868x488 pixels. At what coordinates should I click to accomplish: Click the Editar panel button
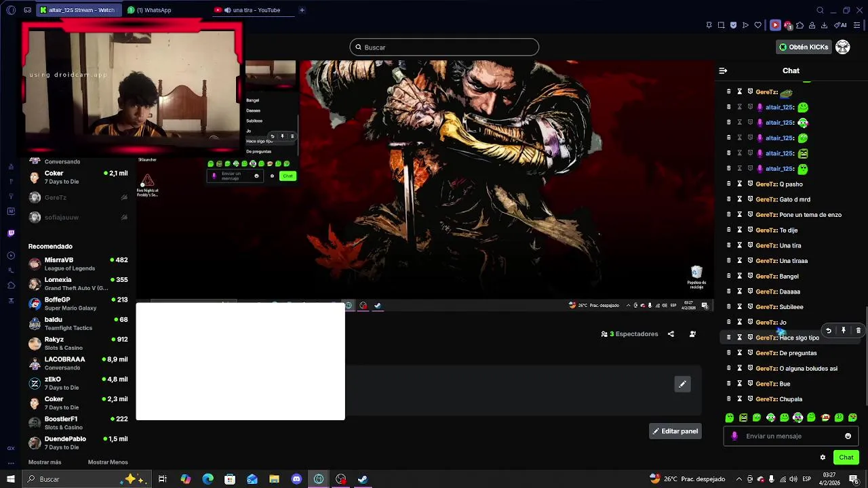(x=675, y=431)
